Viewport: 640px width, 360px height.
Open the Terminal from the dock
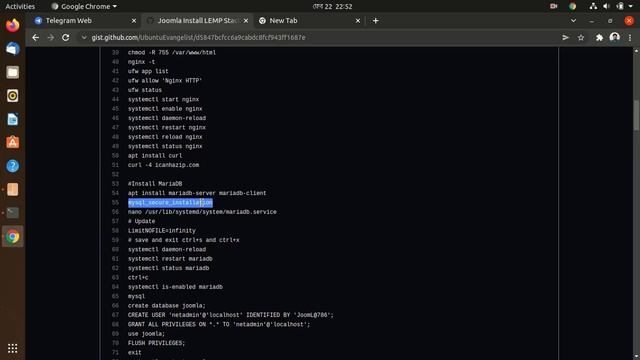tap(13, 213)
